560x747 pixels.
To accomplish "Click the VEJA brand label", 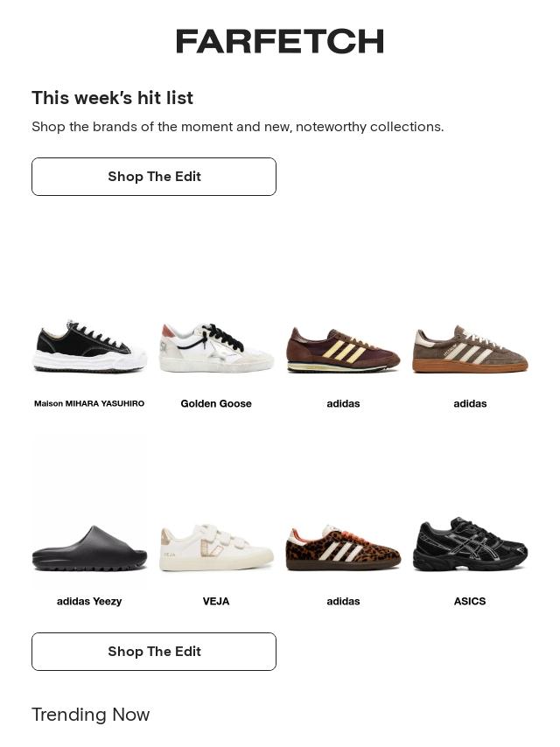I will [216, 601].
